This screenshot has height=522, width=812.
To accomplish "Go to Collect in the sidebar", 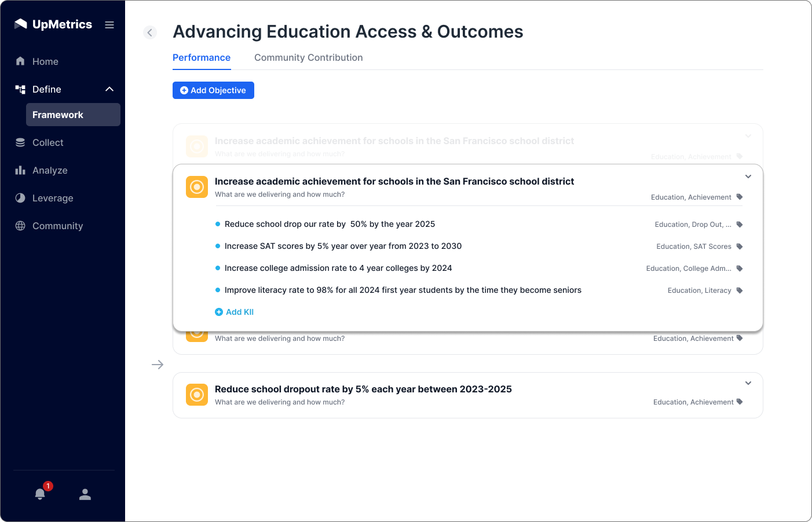I will [47, 142].
